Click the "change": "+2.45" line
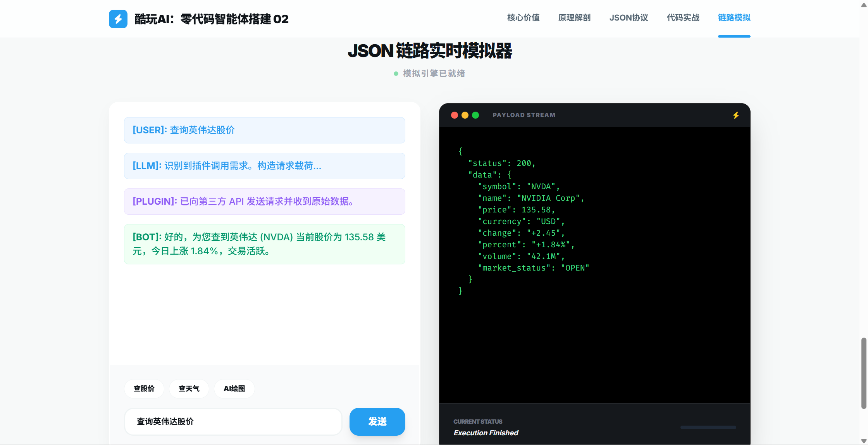The height and width of the screenshot is (445, 868). [x=521, y=233]
